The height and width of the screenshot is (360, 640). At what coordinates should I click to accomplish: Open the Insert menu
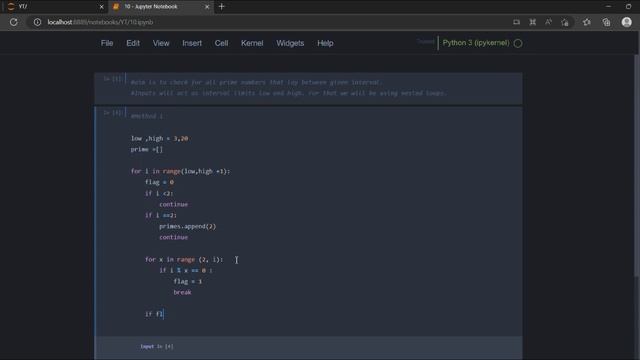[x=192, y=43]
